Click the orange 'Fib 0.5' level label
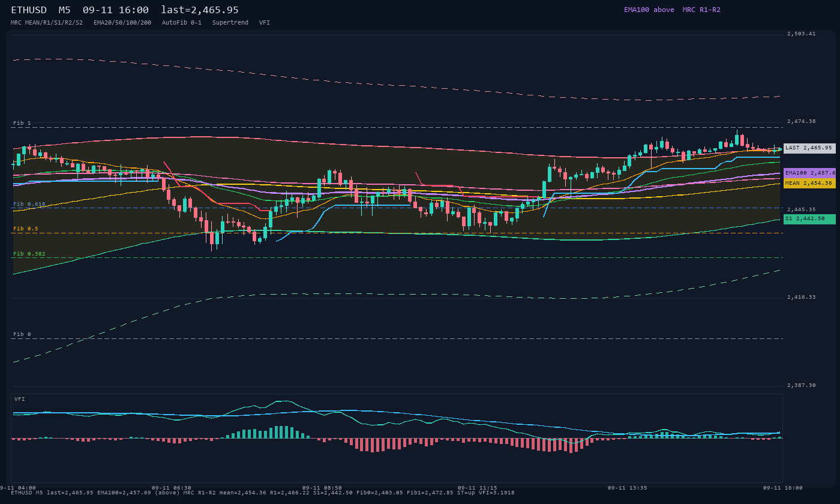This screenshot has height=504, width=840. pos(26,229)
